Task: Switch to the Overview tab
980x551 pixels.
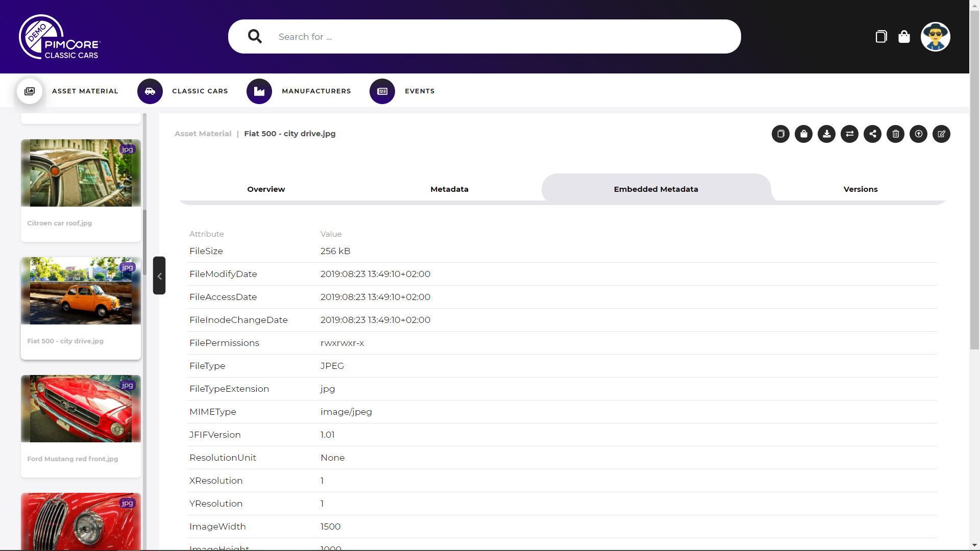Action: (x=265, y=189)
